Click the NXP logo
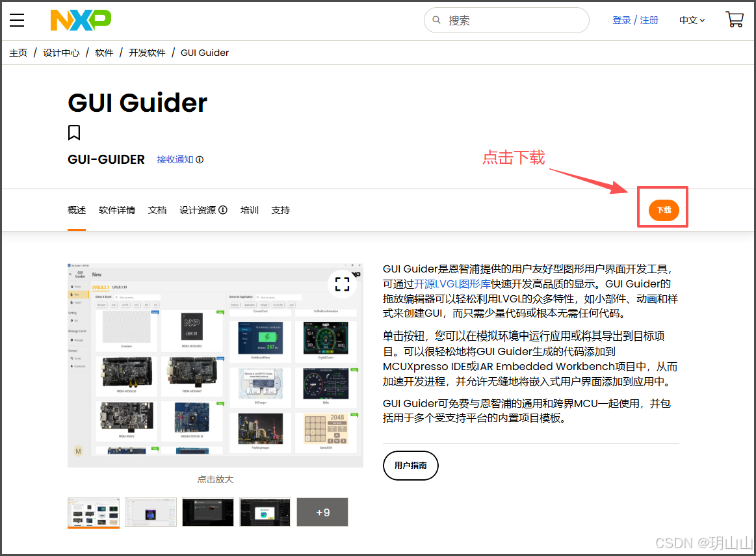Viewport: 756px width, 556px height. coord(81,20)
